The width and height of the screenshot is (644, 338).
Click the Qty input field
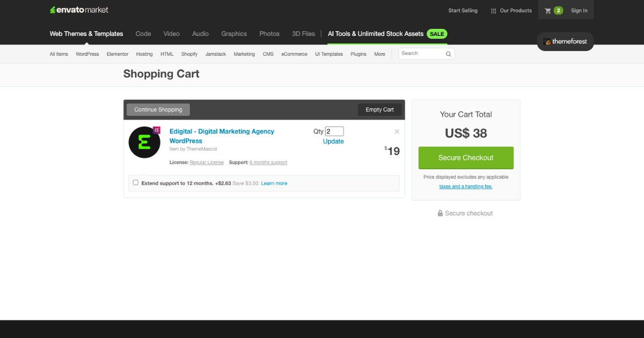click(334, 131)
